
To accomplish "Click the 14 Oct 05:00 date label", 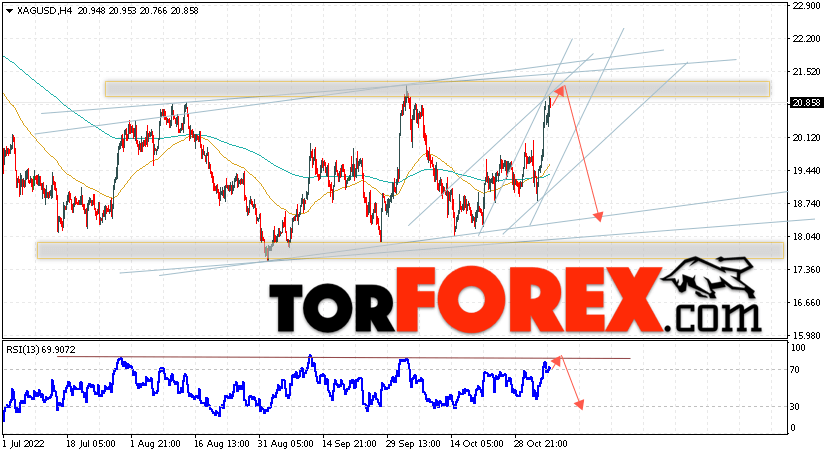I will (477, 443).
